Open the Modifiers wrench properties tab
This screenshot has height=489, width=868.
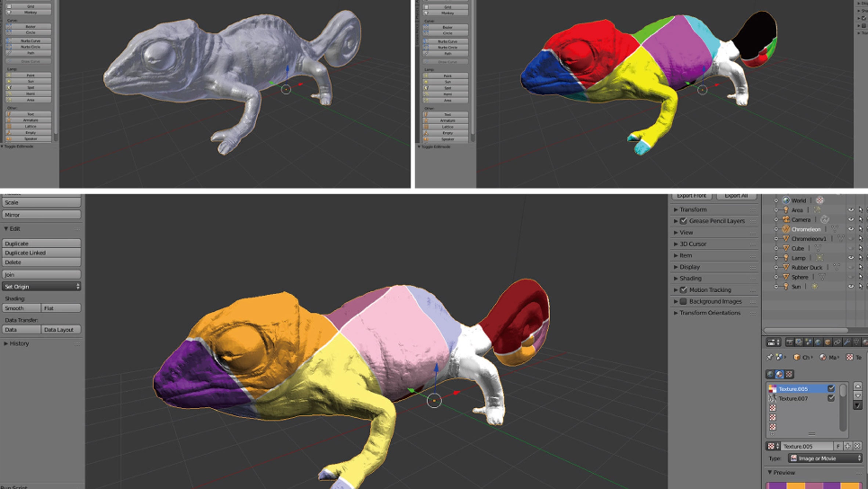(x=847, y=342)
